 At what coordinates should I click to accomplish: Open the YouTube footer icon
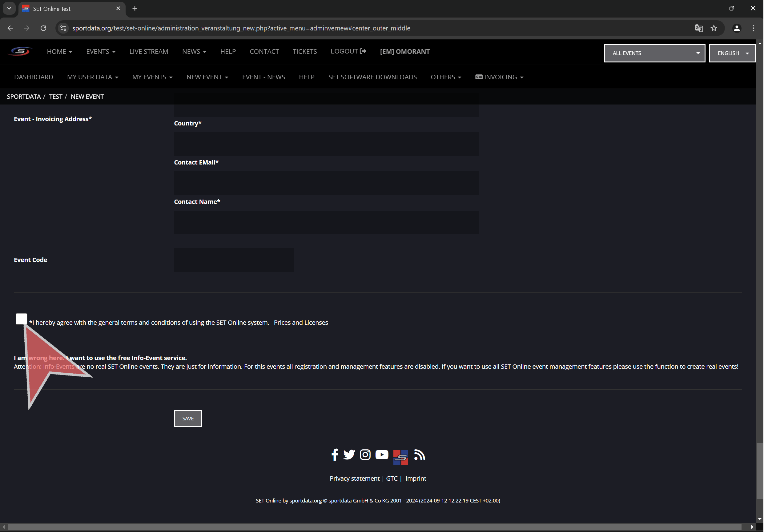[382, 455]
